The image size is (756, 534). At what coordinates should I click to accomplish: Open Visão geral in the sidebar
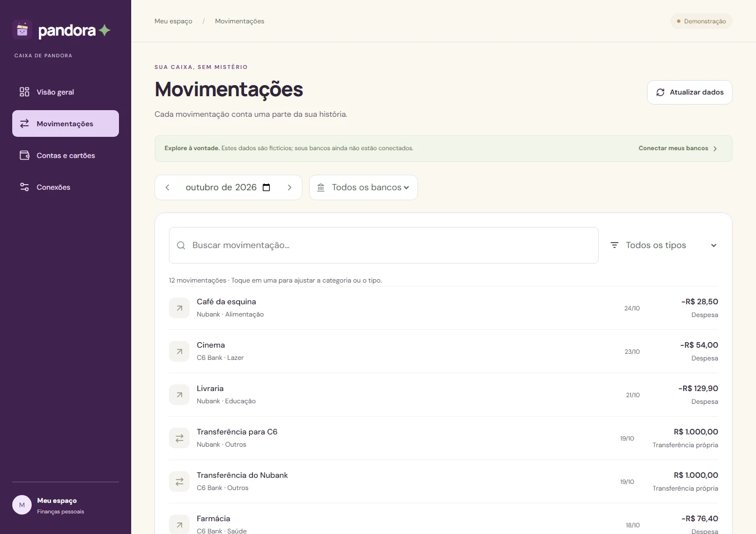[66, 92]
